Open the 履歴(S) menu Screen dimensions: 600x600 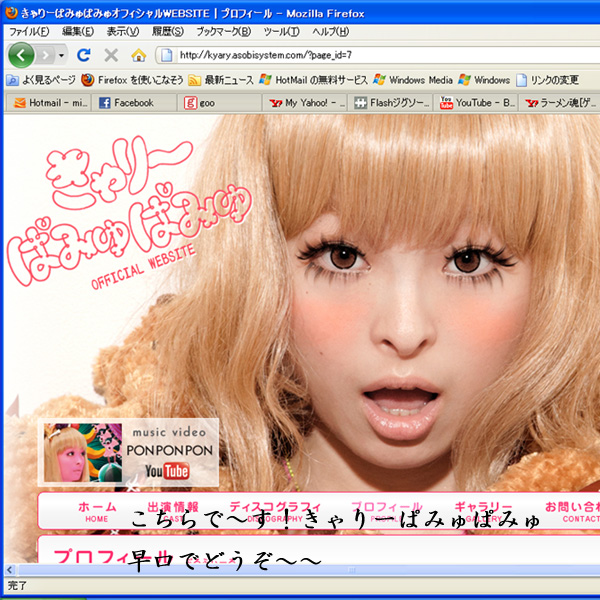[x=168, y=31]
